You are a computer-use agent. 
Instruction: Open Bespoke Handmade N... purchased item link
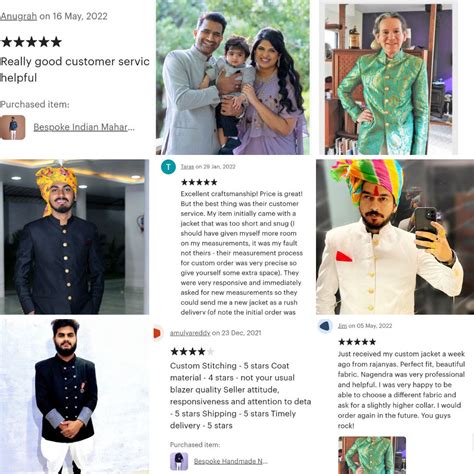click(231, 461)
